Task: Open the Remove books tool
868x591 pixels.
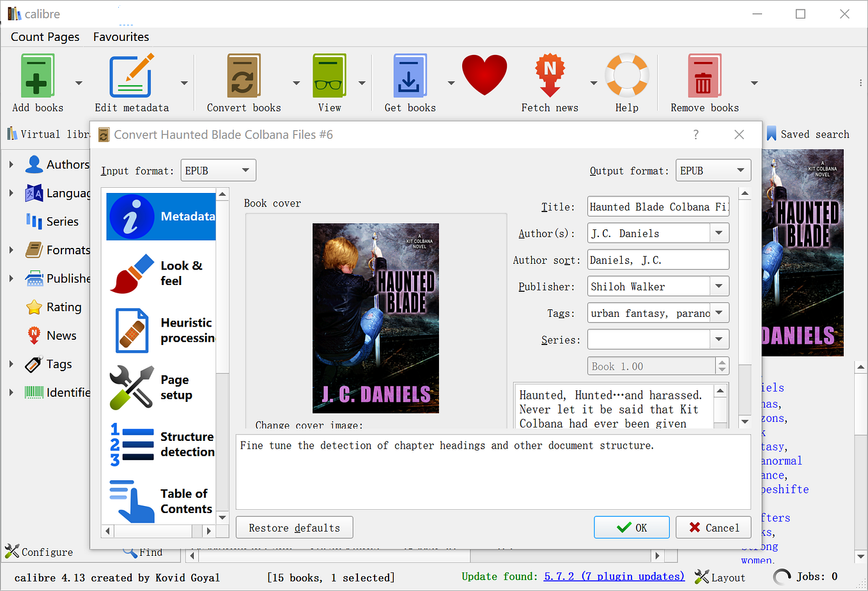Action: click(x=703, y=75)
